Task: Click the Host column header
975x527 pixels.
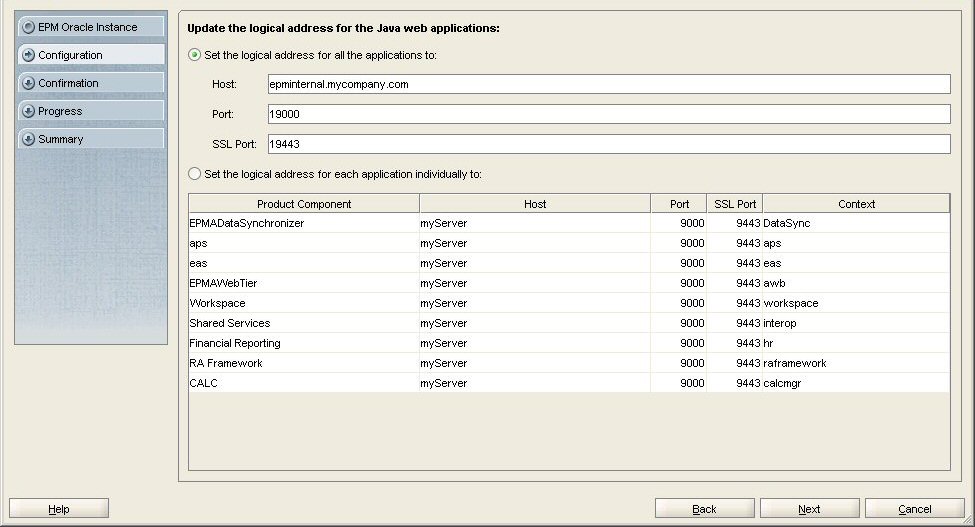Action: coord(535,204)
